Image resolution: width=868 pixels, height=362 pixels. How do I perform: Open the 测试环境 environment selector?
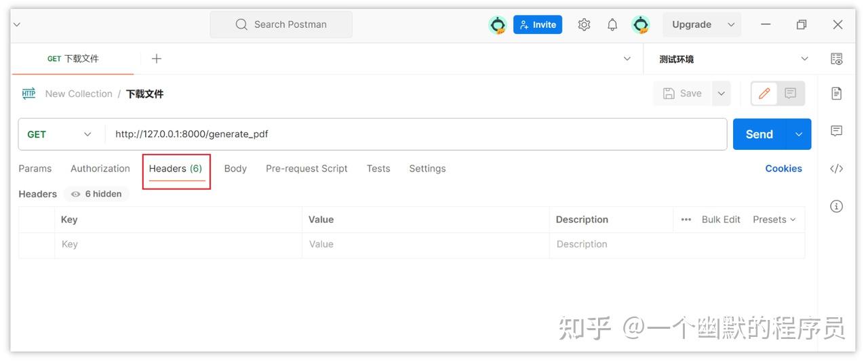click(x=734, y=59)
